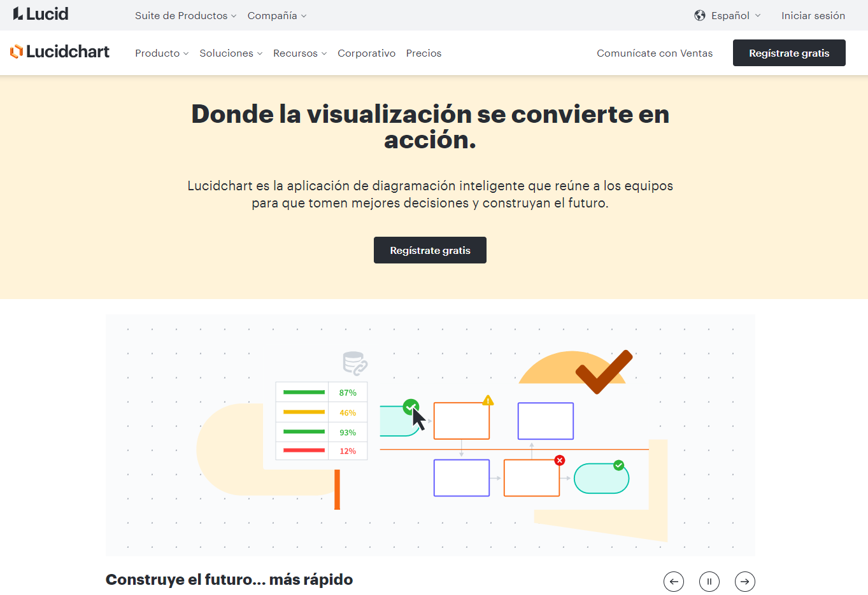Open the Corporativo page
This screenshot has height=595, width=868.
click(367, 53)
